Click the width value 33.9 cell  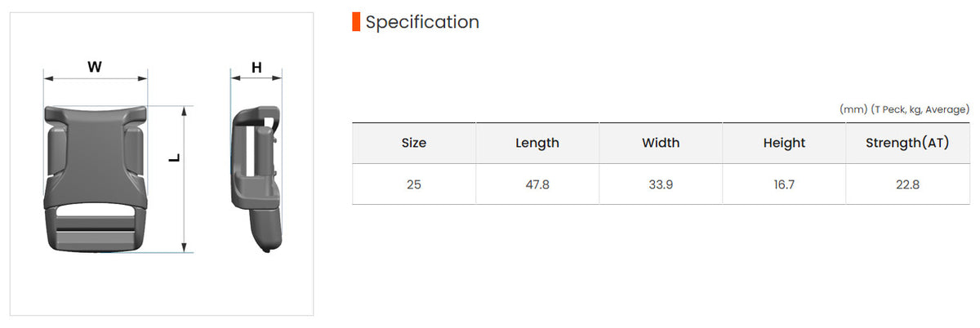pos(661,184)
